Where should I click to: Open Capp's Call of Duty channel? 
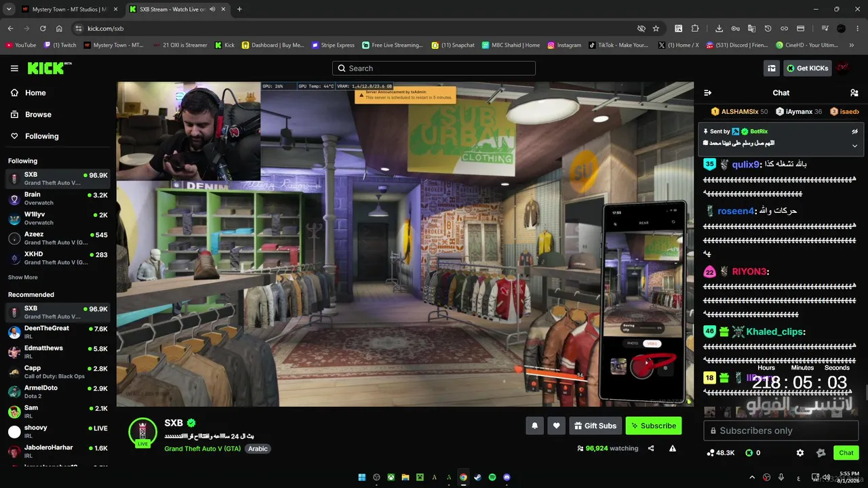58,371
